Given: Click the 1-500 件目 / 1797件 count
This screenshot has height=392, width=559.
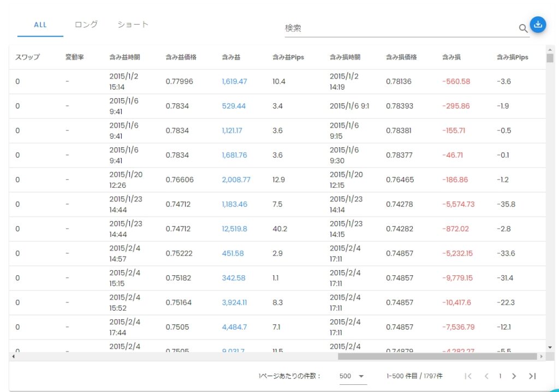Looking at the screenshot, I should [x=415, y=376].
